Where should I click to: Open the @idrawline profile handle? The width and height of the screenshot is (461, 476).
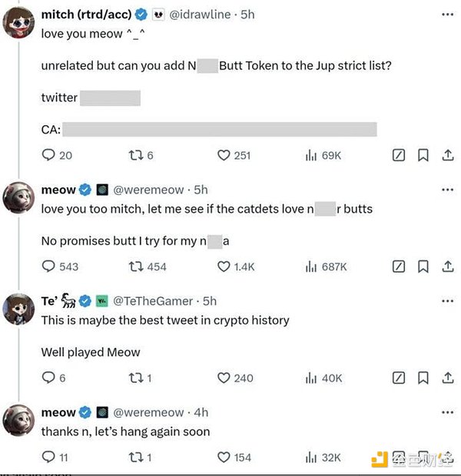(195, 15)
